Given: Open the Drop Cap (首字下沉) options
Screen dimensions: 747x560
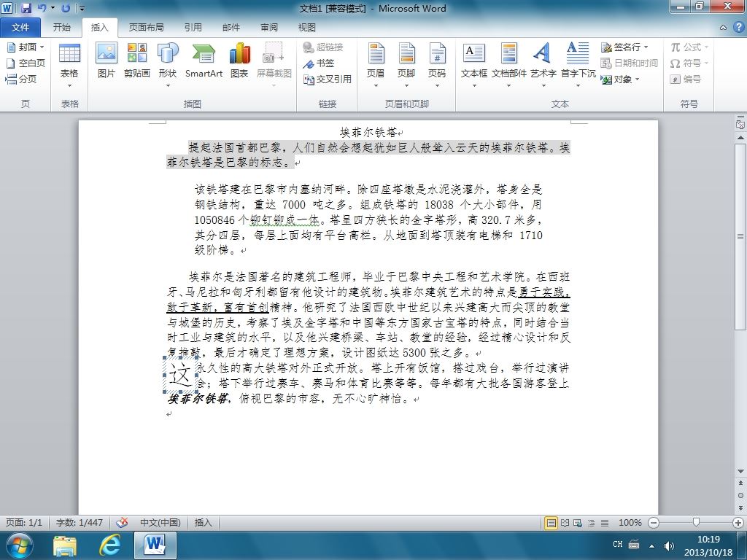Looking at the screenshot, I should click(x=578, y=66).
